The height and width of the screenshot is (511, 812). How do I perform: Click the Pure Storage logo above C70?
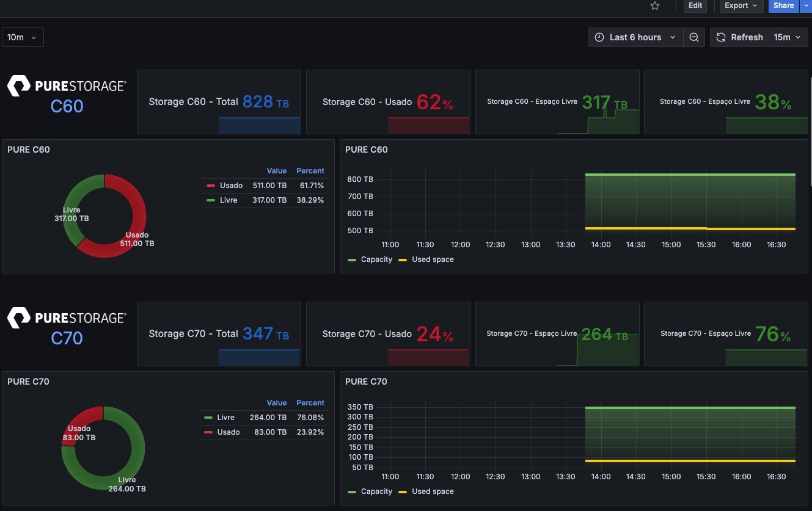point(67,318)
